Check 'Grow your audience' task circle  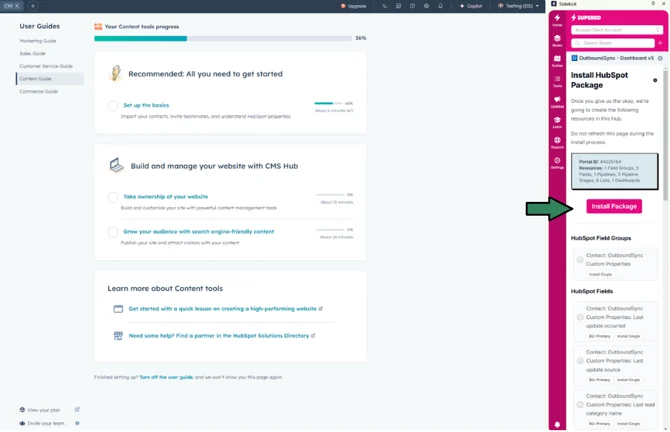click(113, 232)
